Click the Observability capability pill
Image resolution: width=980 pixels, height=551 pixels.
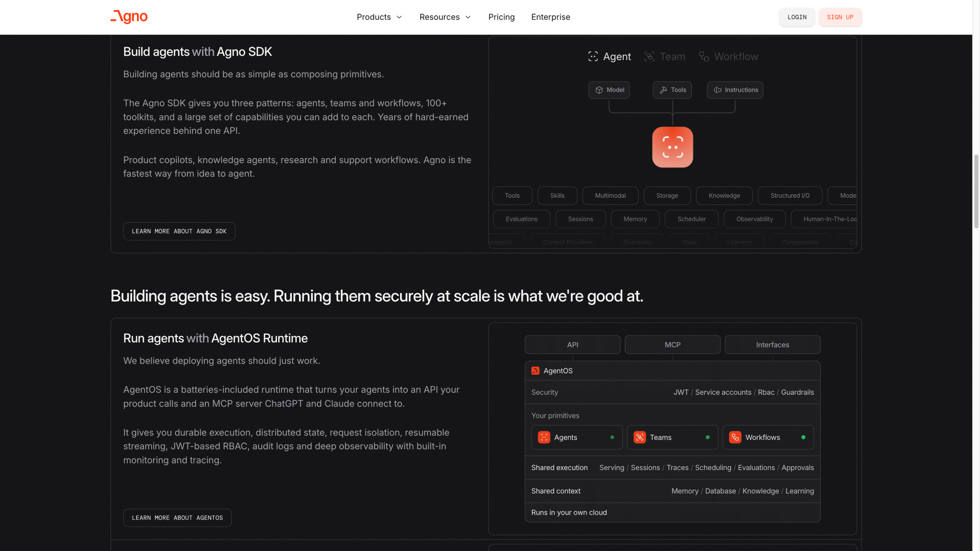tap(754, 219)
